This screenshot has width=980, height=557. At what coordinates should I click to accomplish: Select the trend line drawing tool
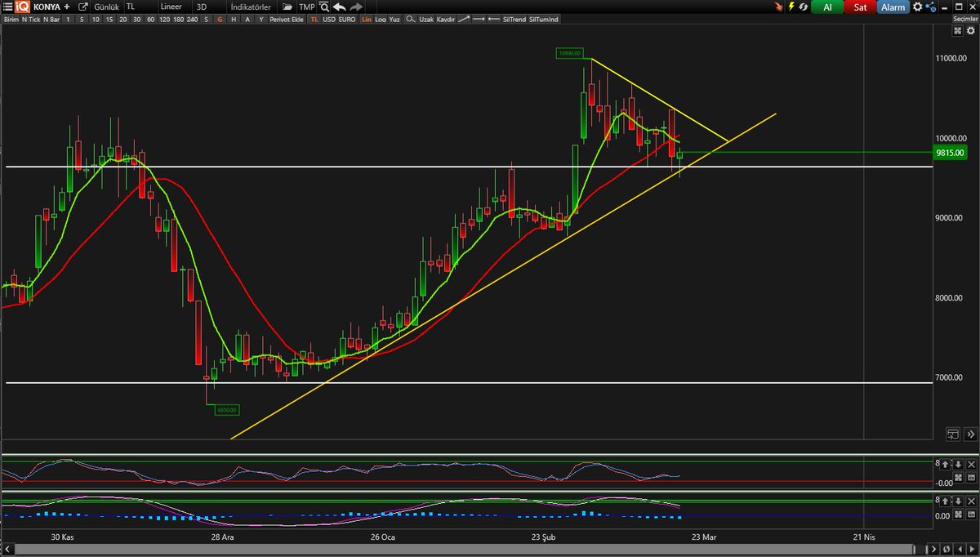[x=463, y=18]
